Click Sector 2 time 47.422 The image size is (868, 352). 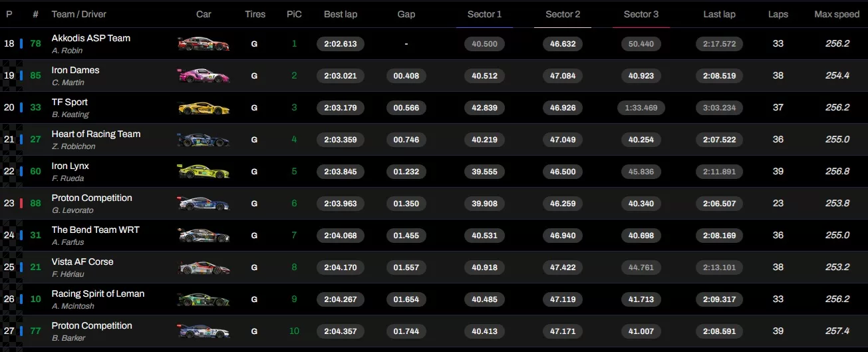[x=563, y=267]
